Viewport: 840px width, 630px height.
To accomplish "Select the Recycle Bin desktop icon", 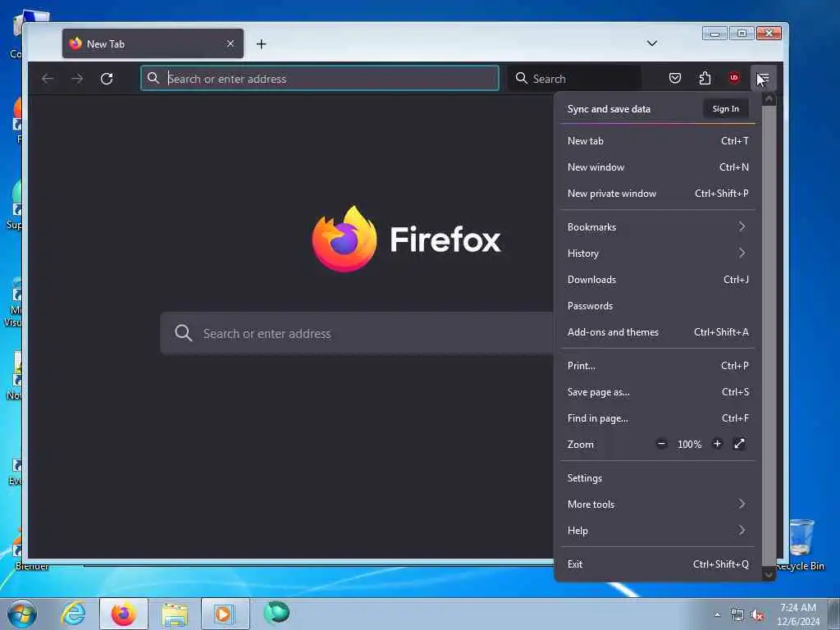I will pos(801,545).
